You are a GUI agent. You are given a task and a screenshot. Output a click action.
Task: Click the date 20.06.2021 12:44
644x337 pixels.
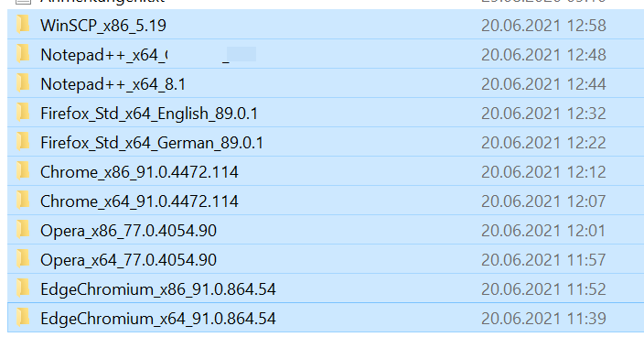(543, 84)
